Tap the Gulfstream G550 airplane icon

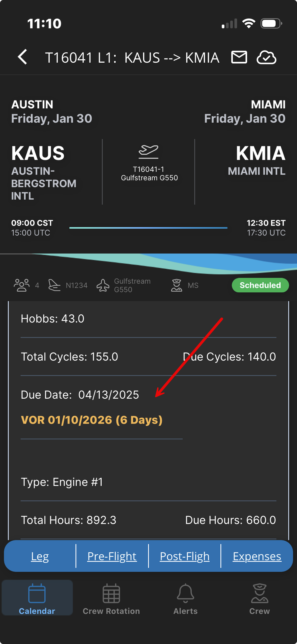tap(103, 285)
